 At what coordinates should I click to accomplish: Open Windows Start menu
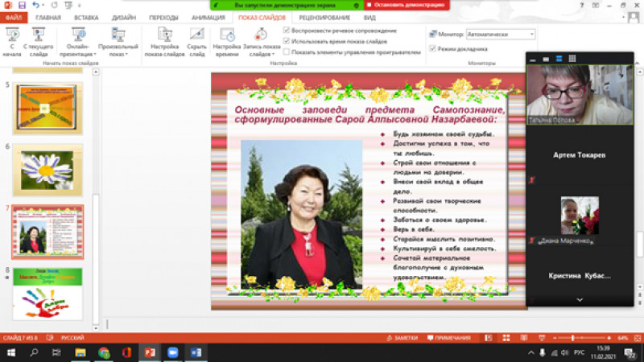tap(11, 352)
